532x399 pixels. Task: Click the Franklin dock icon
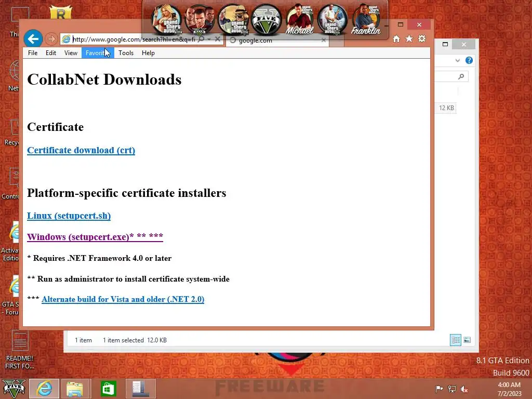(x=366, y=19)
